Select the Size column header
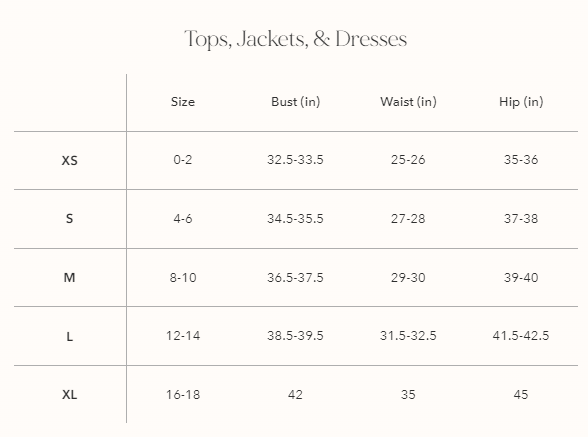This screenshot has width=588, height=437. coord(183,102)
